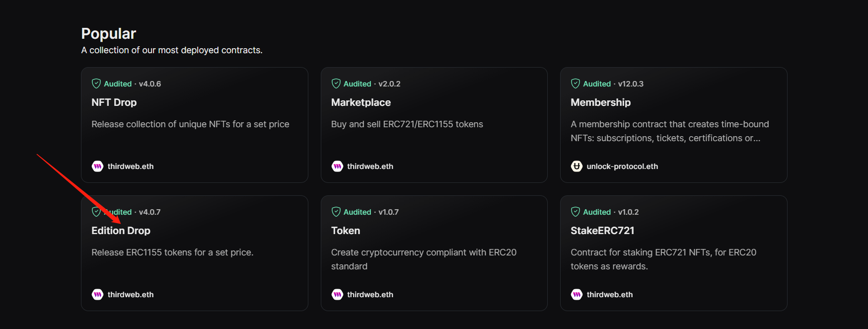This screenshot has height=329, width=868.
Task: Visit thirdweb.eth publisher link on Marketplace card
Action: [x=370, y=166]
